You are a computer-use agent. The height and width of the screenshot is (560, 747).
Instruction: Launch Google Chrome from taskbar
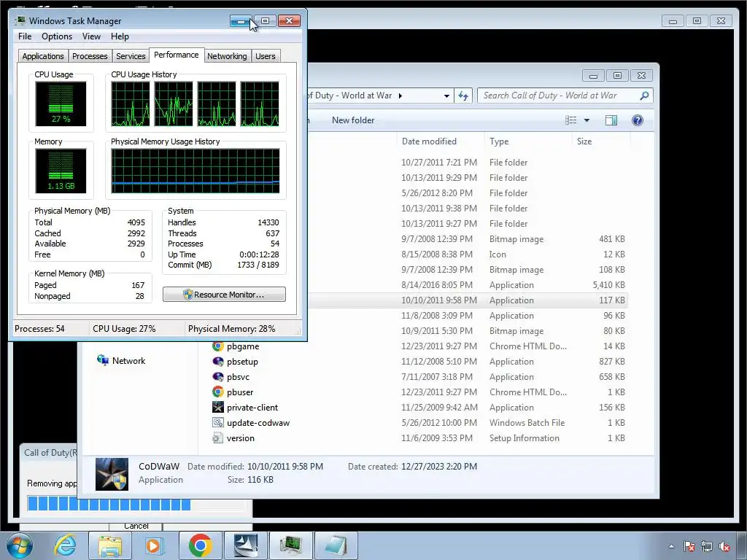(200, 545)
